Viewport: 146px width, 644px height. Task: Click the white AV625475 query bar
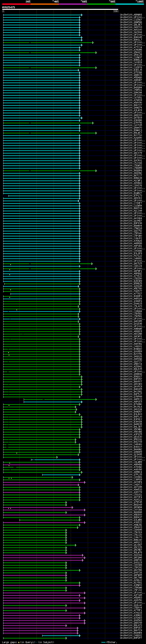coord(60,10)
